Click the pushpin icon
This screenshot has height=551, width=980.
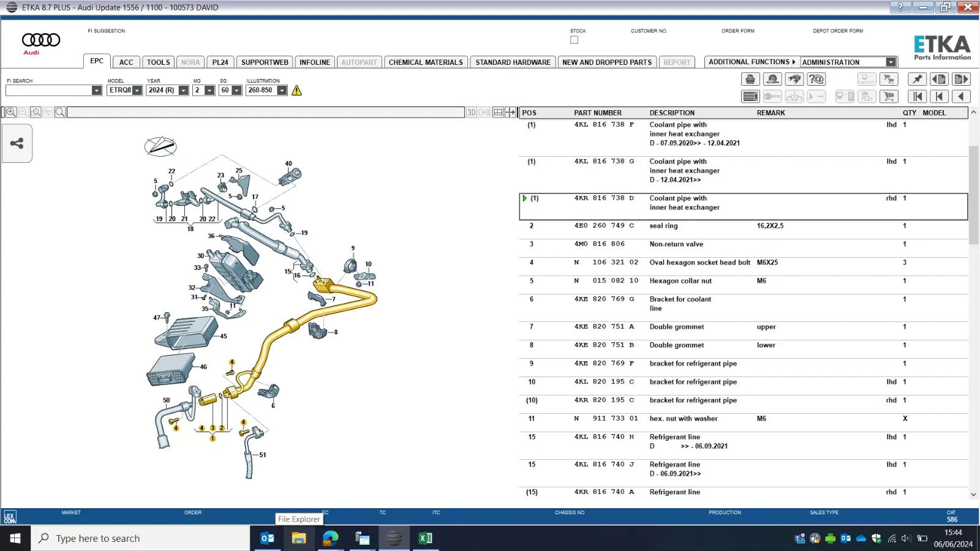coord(917,79)
